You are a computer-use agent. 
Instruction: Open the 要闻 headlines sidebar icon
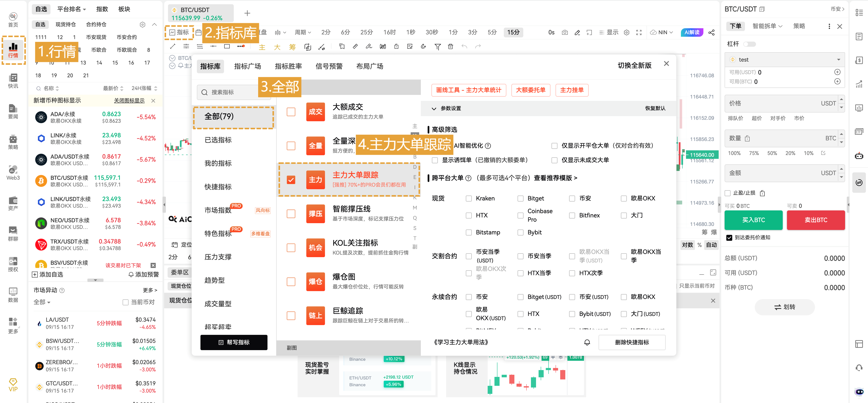pos(13,112)
